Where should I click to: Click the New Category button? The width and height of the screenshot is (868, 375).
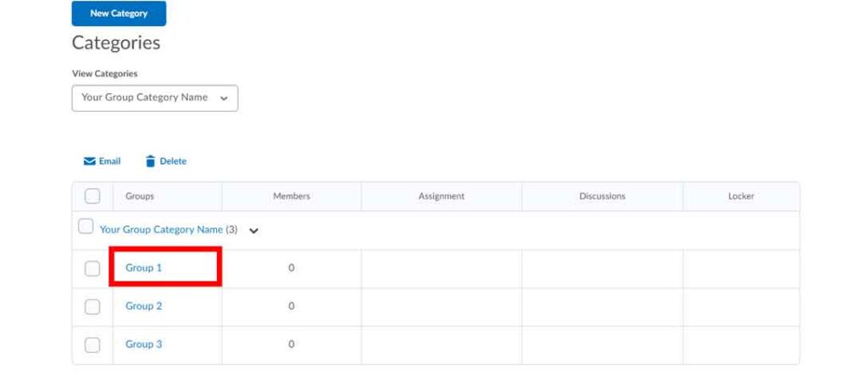pos(119,14)
